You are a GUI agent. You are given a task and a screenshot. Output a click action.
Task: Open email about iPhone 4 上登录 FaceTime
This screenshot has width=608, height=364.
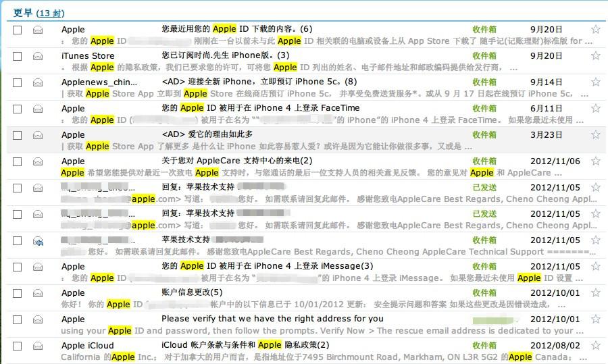click(261, 108)
